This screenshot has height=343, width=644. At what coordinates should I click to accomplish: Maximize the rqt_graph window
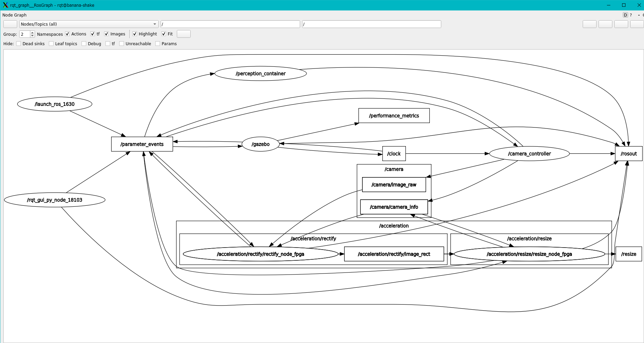[x=624, y=5]
